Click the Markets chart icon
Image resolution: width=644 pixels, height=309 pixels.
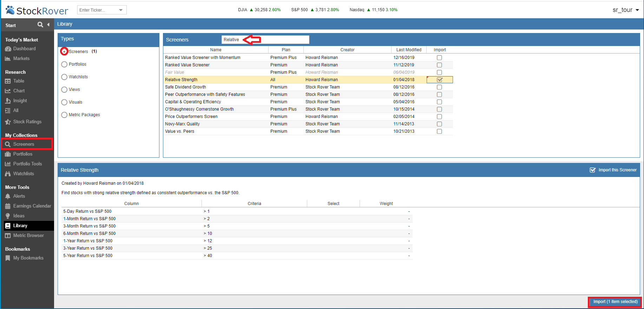pyautogui.click(x=8, y=59)
